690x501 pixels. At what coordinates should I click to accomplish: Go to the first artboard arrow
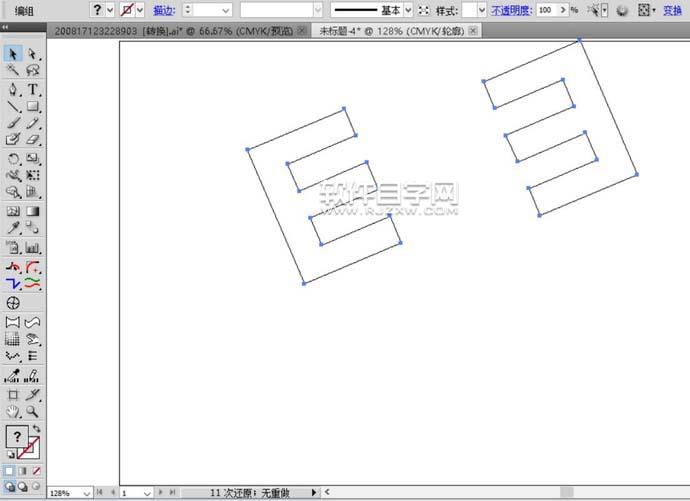100,492
